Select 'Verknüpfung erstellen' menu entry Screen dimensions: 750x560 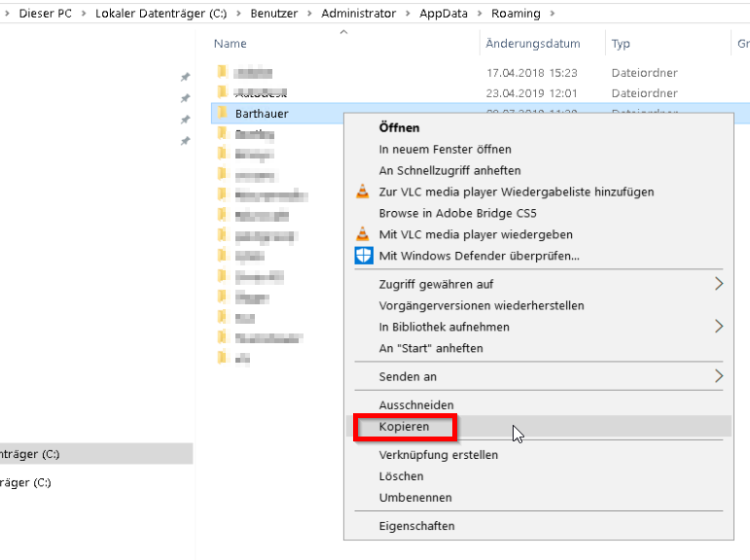tap(438, 455)
